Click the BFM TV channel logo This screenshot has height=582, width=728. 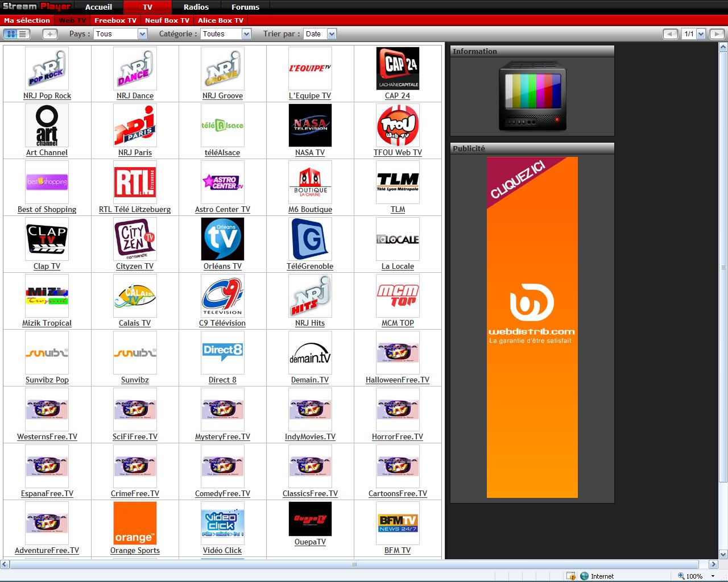(398, 523)
